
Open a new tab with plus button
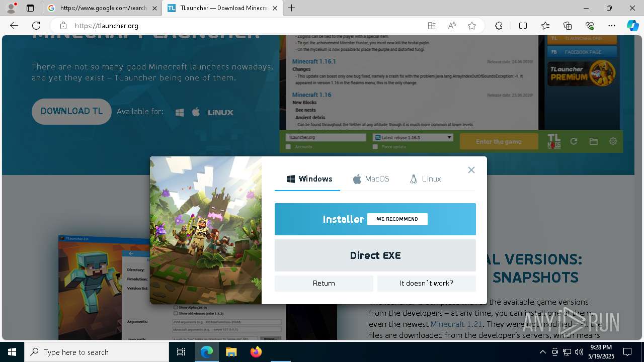[x=292, y=8]
